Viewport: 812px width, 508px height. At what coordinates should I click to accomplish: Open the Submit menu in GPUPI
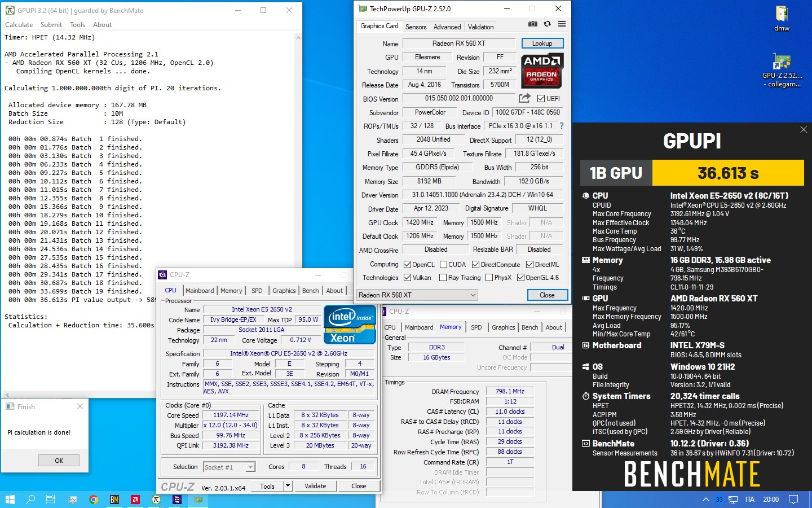click(x=51, y=25)
